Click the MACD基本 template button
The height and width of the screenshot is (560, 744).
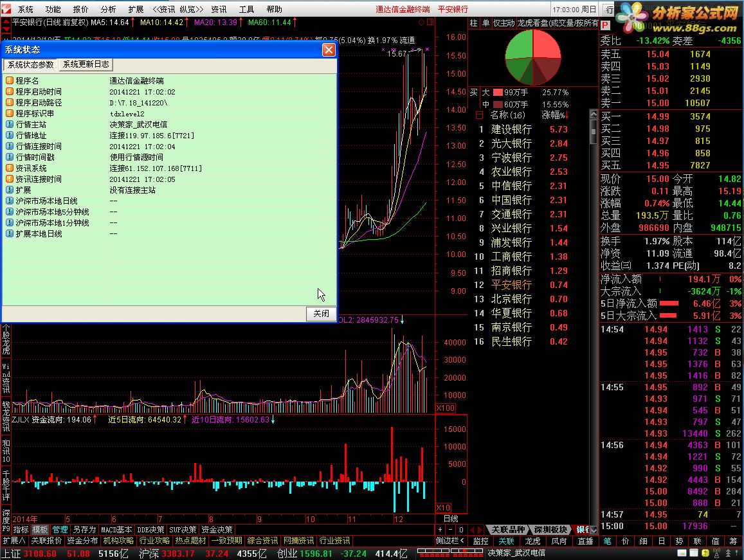[x=116, y=530]
